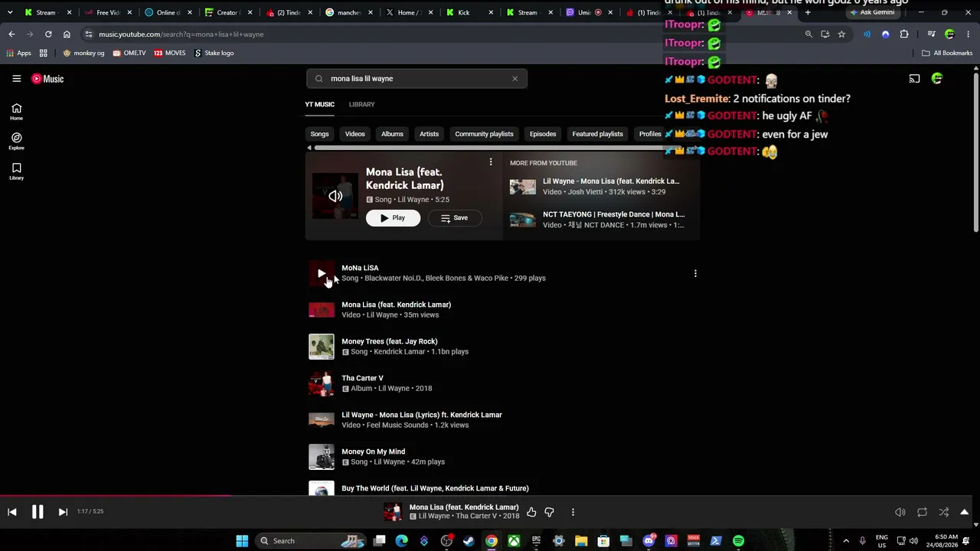This screenshot has width=980, height=551.
Task: Open the Apps bookmark shortcut
Action: click(18, 53)
